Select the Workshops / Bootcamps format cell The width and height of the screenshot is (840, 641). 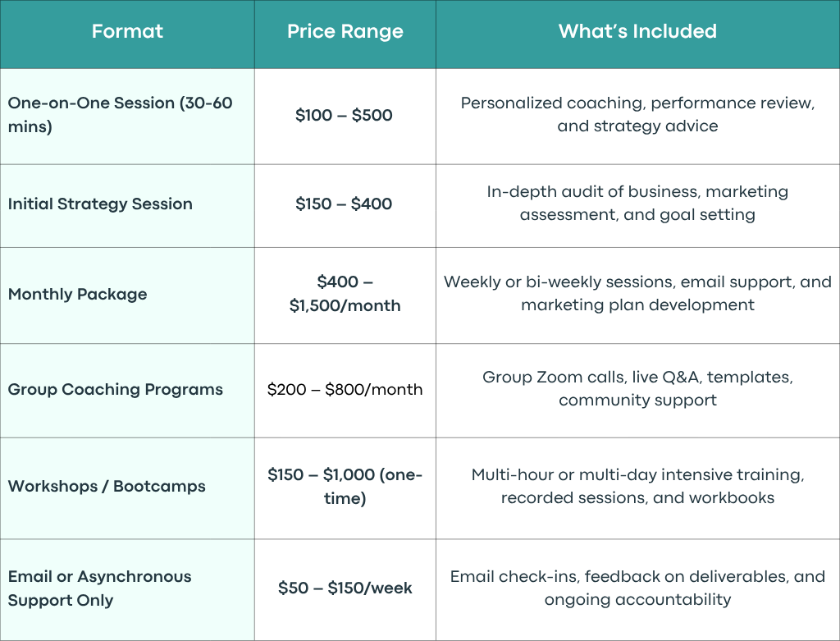127,488
